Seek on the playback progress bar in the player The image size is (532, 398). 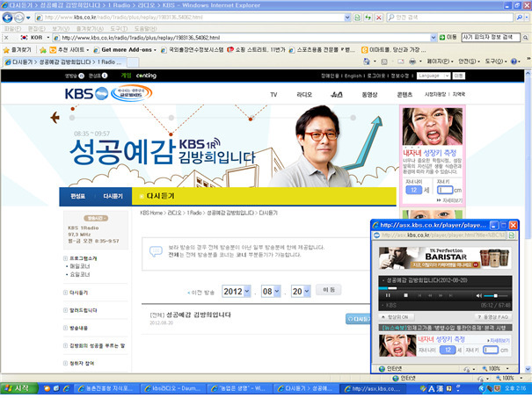(x=445, y=288)
